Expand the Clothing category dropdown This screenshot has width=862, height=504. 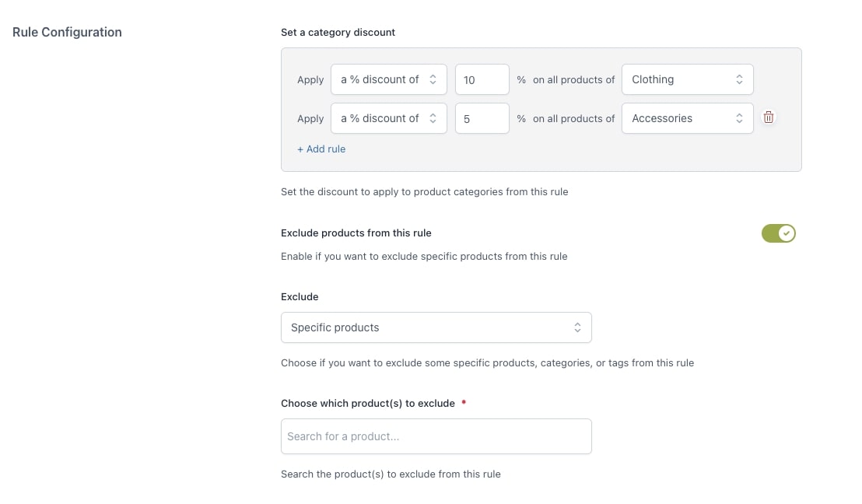point(687,79)
